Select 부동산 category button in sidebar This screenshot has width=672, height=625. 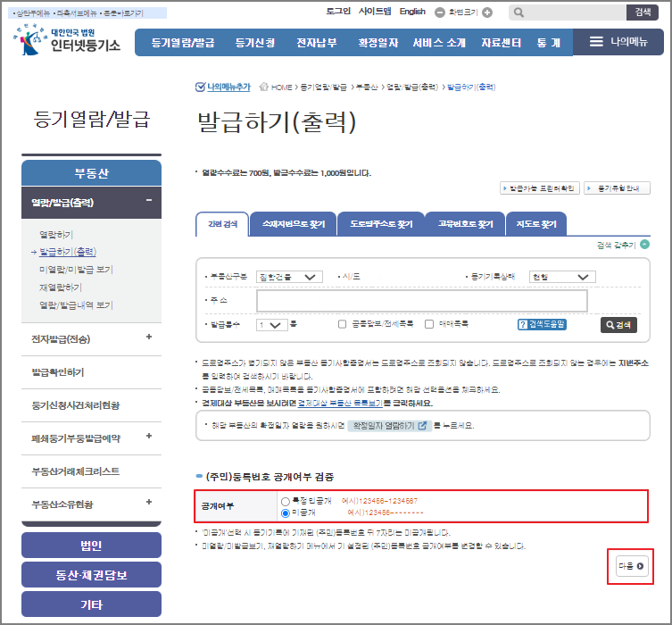tap(91, 173)
